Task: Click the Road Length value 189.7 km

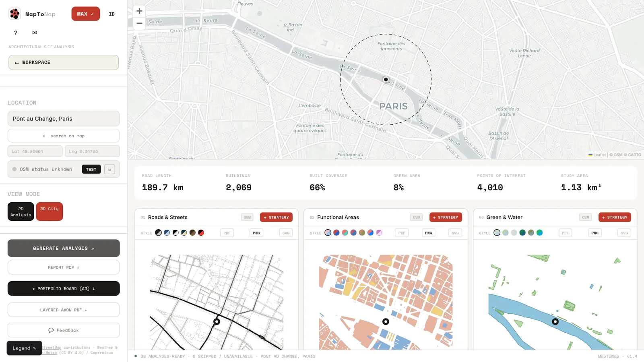Action: 163,187
